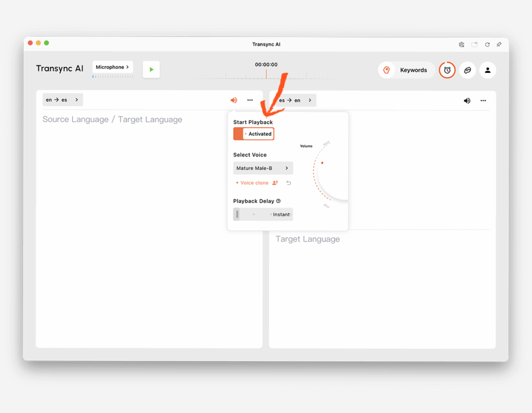Click the microphone input level meter
The height and width of the screenshot is (413, 532).
coord(113,77)
